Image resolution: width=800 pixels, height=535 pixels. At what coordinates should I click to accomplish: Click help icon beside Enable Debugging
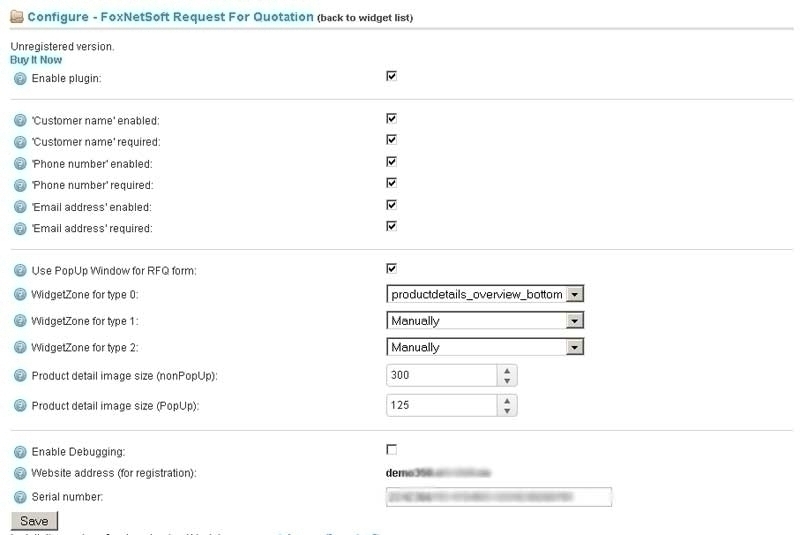click(x=20, y=452)
